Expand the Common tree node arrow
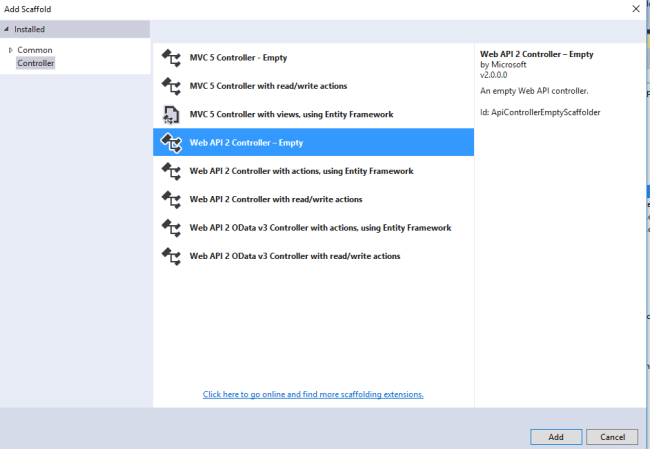This screenshot has width=650, height=449. (11, 50)
